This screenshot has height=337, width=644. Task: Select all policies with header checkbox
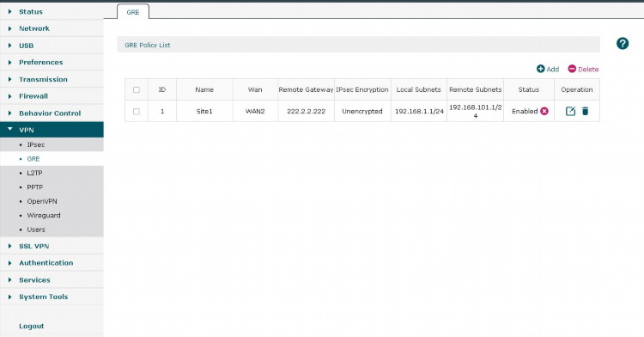tap(137, 89)
